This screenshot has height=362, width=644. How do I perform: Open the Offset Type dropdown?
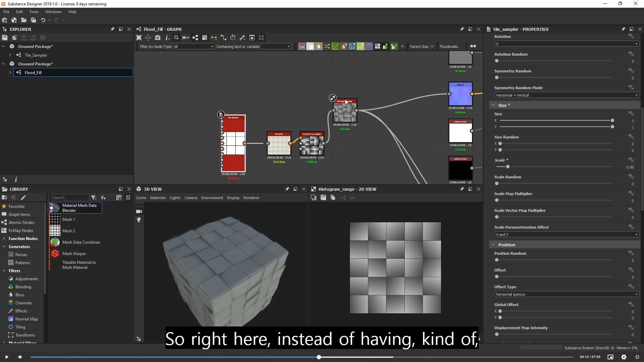(566, 294)
